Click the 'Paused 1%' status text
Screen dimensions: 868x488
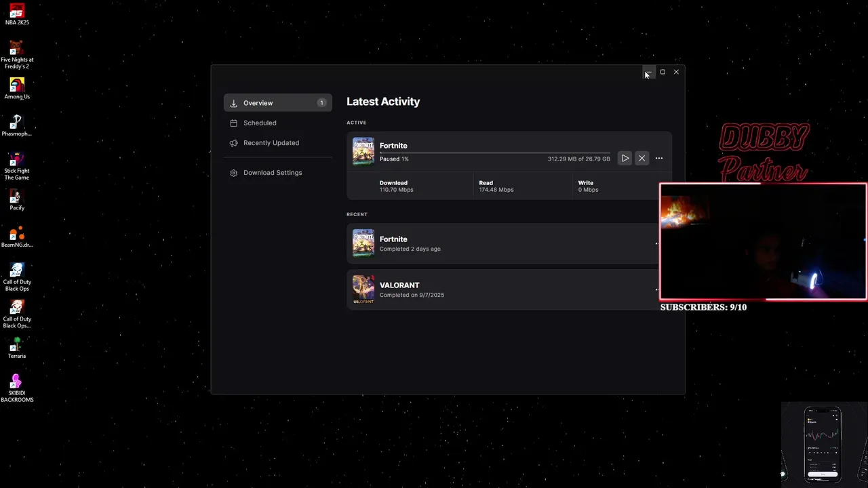coord(394,159)
